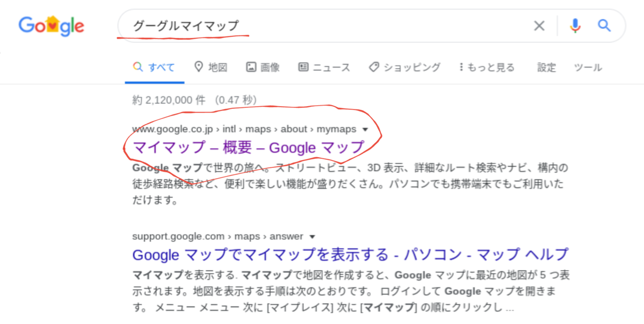Open the ツール search tools
This screenshot has height=324, width=644.
(x=588, y=68)
